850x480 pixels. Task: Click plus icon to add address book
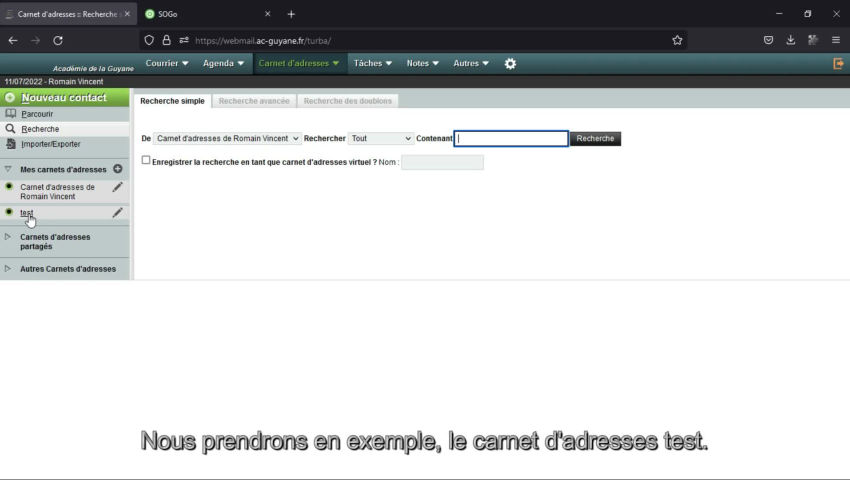pyautogui.click(x=117, y=169)
